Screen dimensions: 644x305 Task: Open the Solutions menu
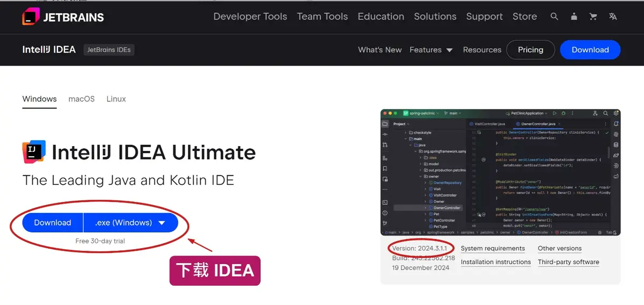(435, 17)
